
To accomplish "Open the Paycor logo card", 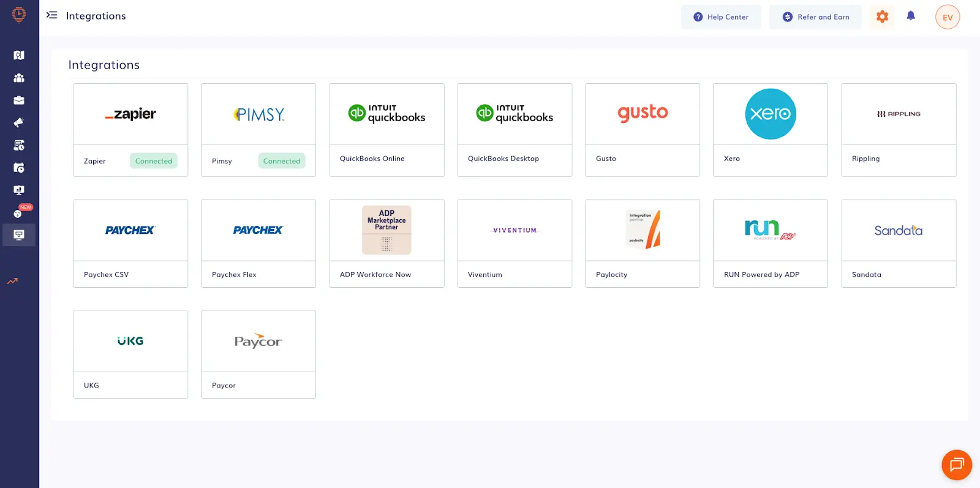I will tap(258, 341).
